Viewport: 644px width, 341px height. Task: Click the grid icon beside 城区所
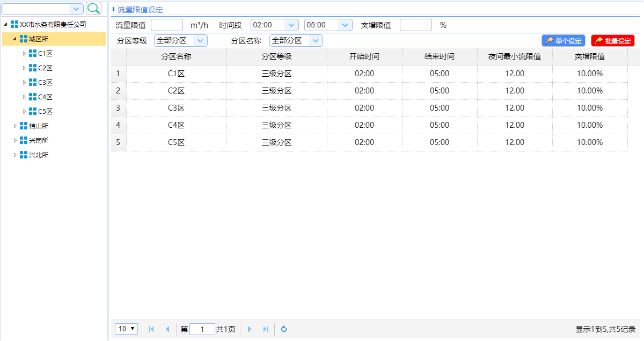(x=24, y=39)
